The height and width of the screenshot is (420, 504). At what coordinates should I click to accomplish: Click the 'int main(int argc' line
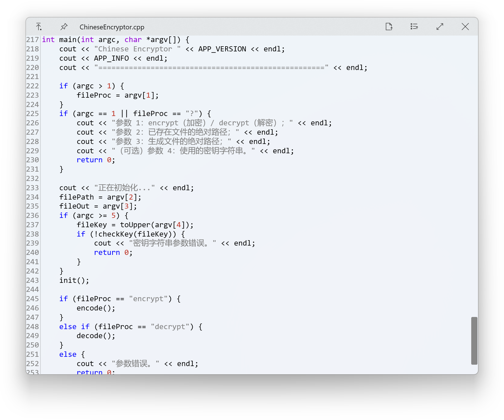pyautogui.click(x=116, y=40)
